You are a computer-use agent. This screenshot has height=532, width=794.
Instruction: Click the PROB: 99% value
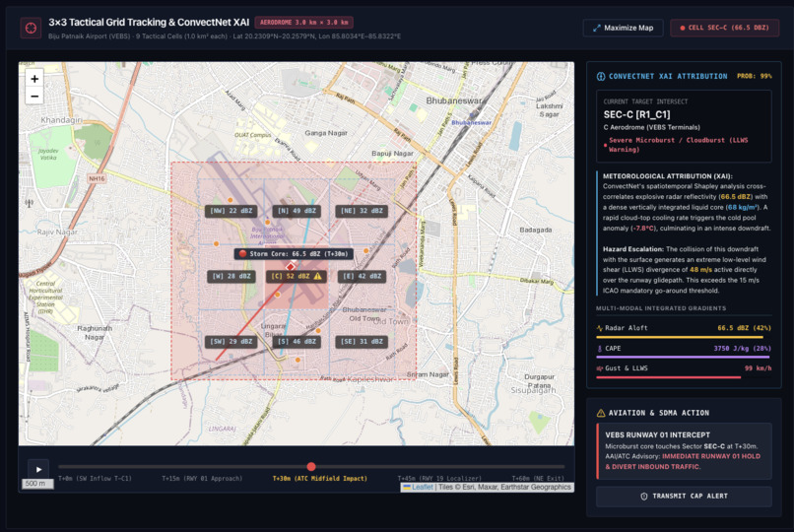pos(754,76)
